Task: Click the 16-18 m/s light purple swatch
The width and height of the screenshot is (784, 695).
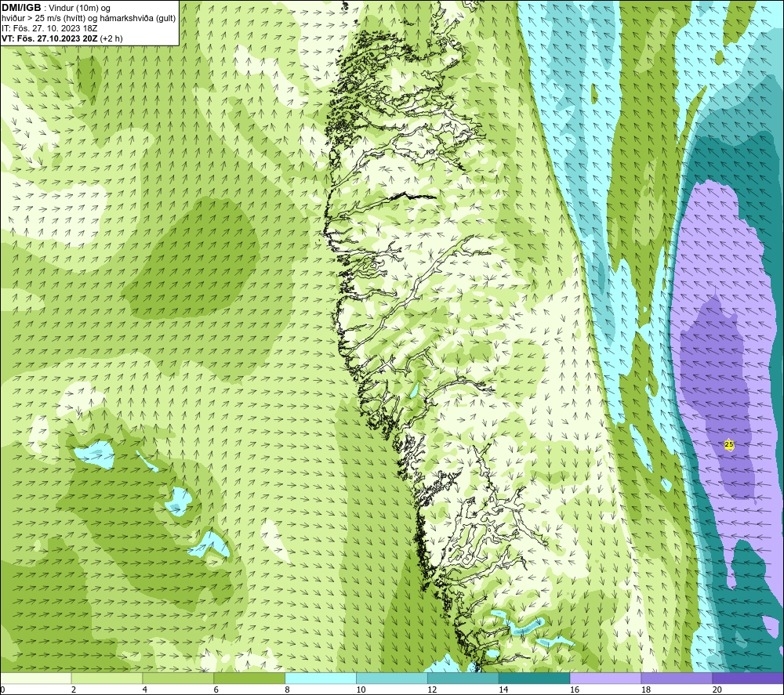Action: pyautogui.click(x=605, y=678)
